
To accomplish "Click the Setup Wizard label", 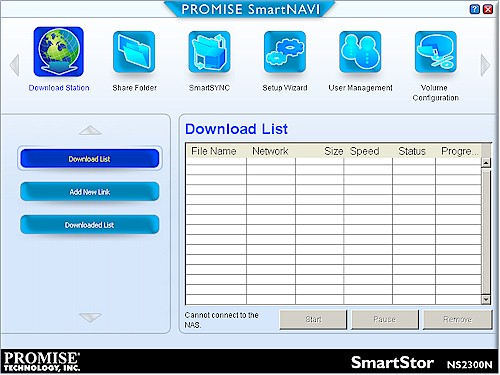I will click(285, 88).
